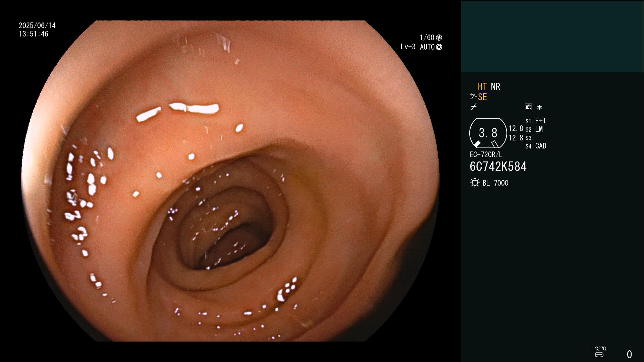Click the 1/60 shutter speed value
This screenshot has height=362, width=644.
coord(427,38)
